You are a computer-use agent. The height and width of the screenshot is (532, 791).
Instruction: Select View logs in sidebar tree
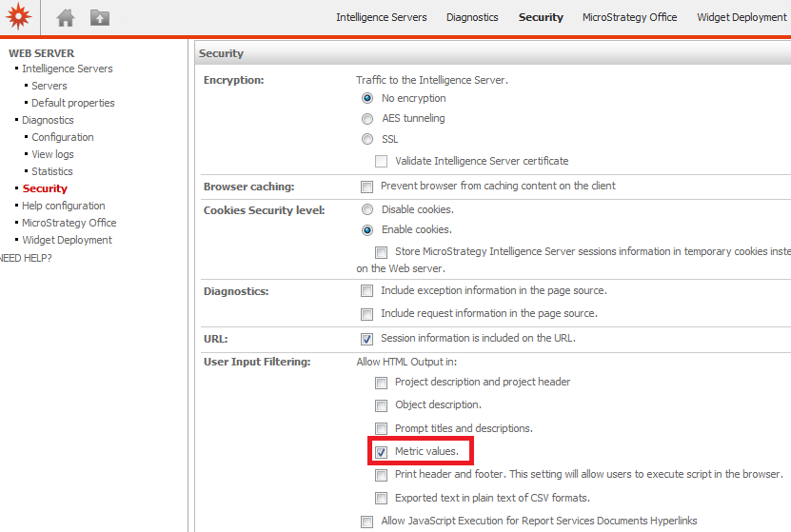52,154
